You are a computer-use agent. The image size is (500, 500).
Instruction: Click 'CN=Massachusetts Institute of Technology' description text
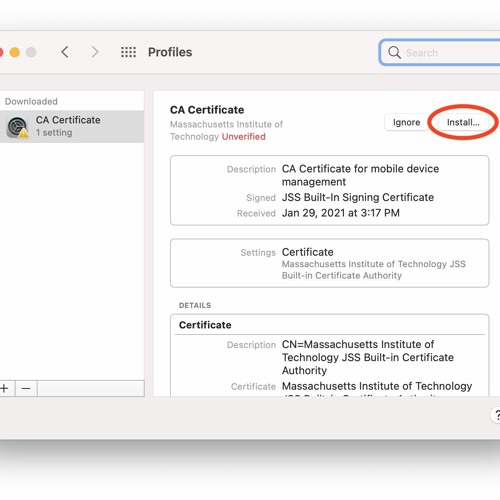tap(368, 357)
